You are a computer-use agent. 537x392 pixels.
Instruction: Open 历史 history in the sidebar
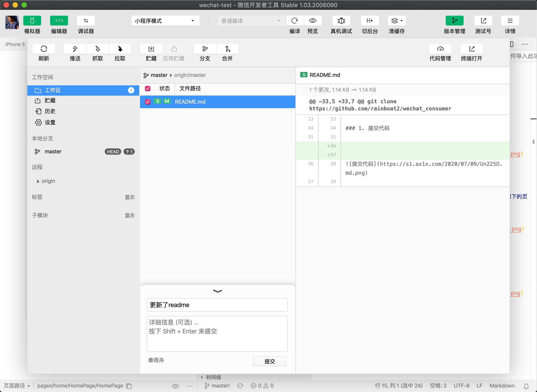[x=83, y=111]
